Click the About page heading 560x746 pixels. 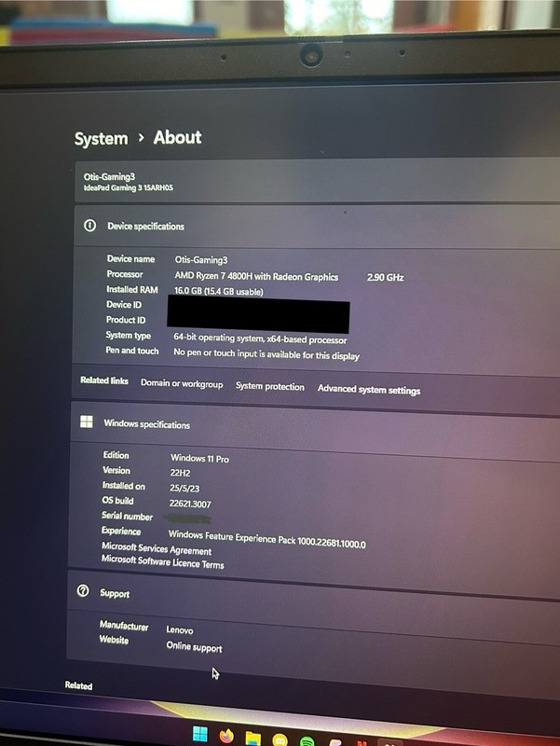coord(177,137)
